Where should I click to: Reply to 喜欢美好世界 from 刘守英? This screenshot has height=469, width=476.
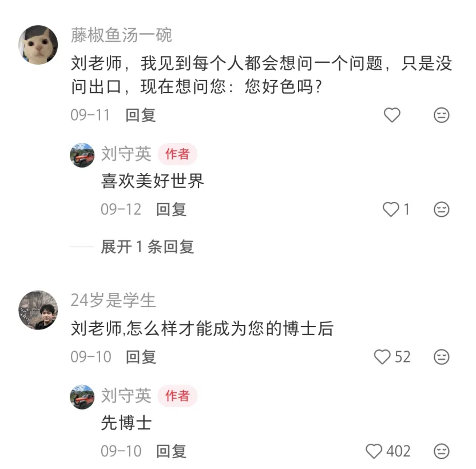click(x=171, y=210)
